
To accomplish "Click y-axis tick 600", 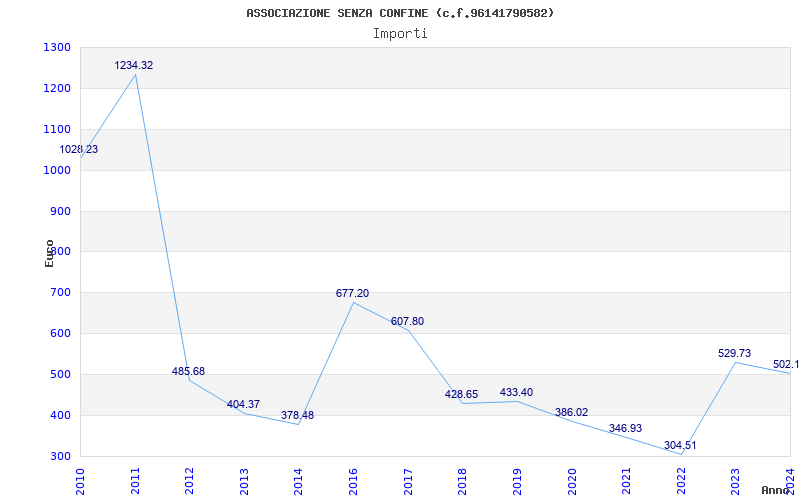I will 59,333.
